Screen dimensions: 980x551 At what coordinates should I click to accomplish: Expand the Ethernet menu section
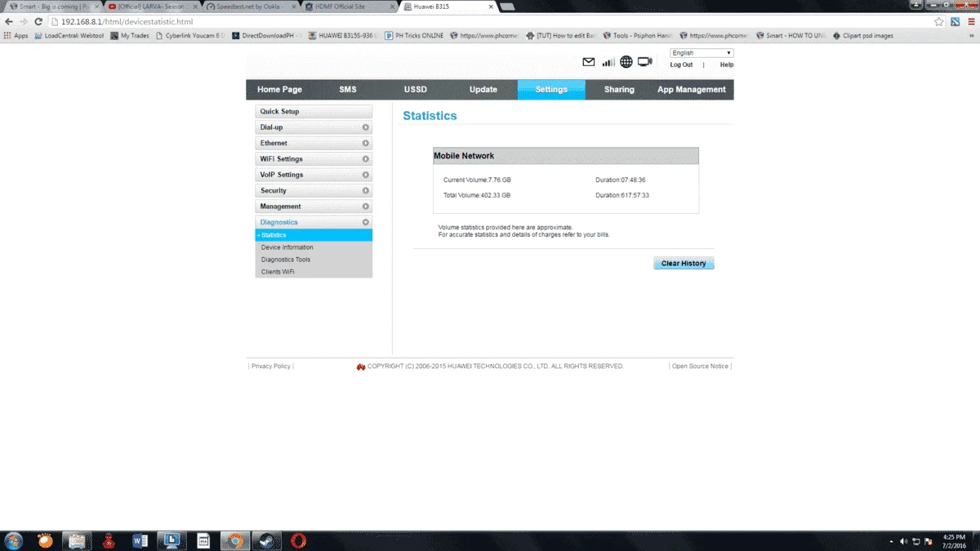pyautogui.click(x=314, y=143)
